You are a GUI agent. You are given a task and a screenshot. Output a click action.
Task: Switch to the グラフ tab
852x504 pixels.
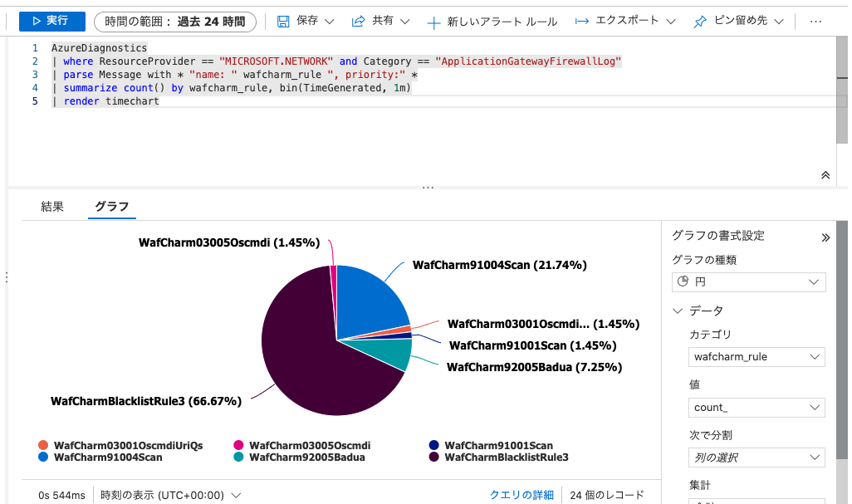click(112, 207)
